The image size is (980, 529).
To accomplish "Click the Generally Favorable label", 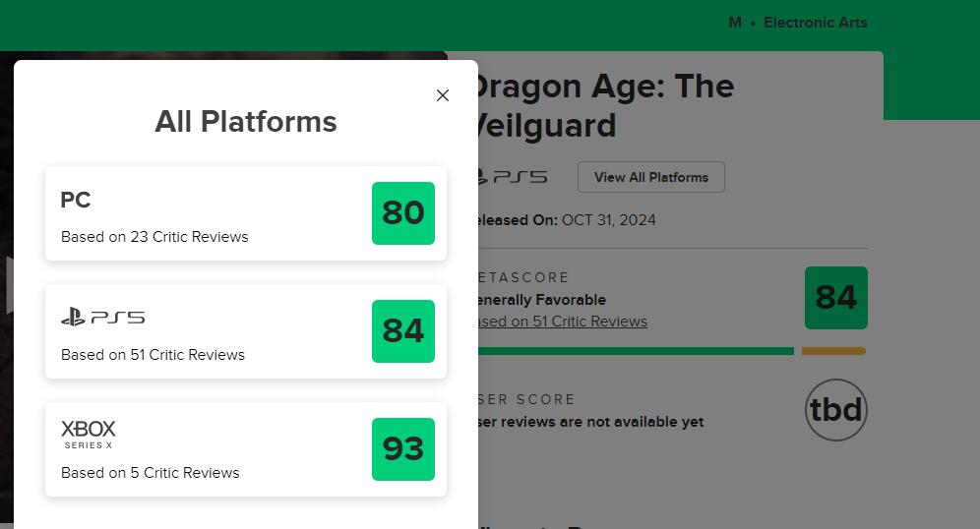I will click(541, 300).
